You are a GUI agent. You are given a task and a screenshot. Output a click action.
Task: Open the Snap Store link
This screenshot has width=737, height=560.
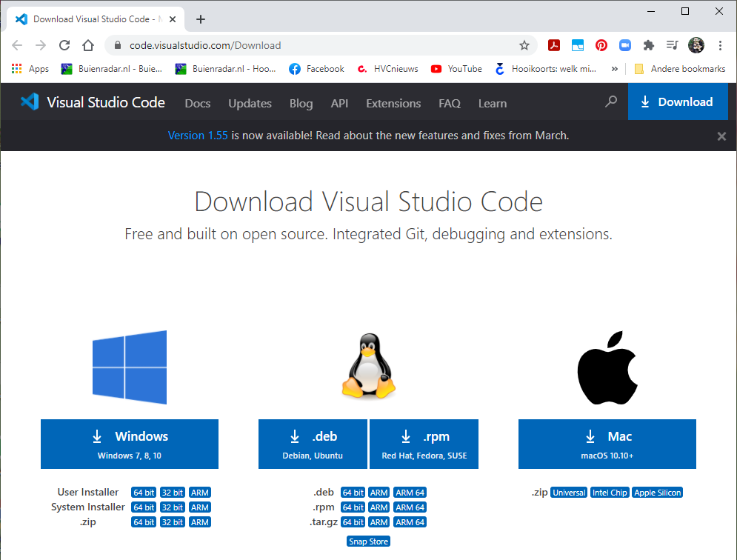[x=369, y=541]
